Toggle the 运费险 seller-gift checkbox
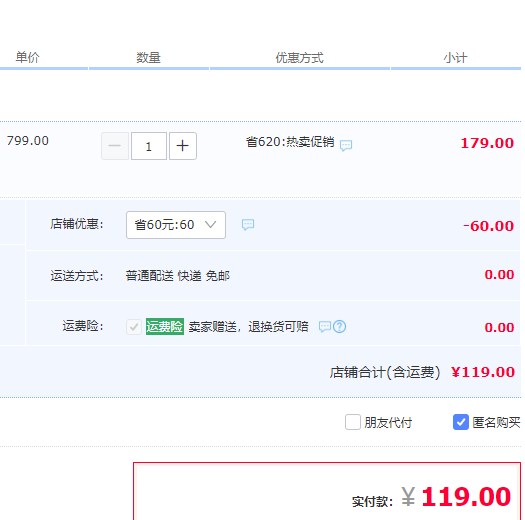Viewport: 525px width, 520px height. pyautogui.click(x=134, y=326)
